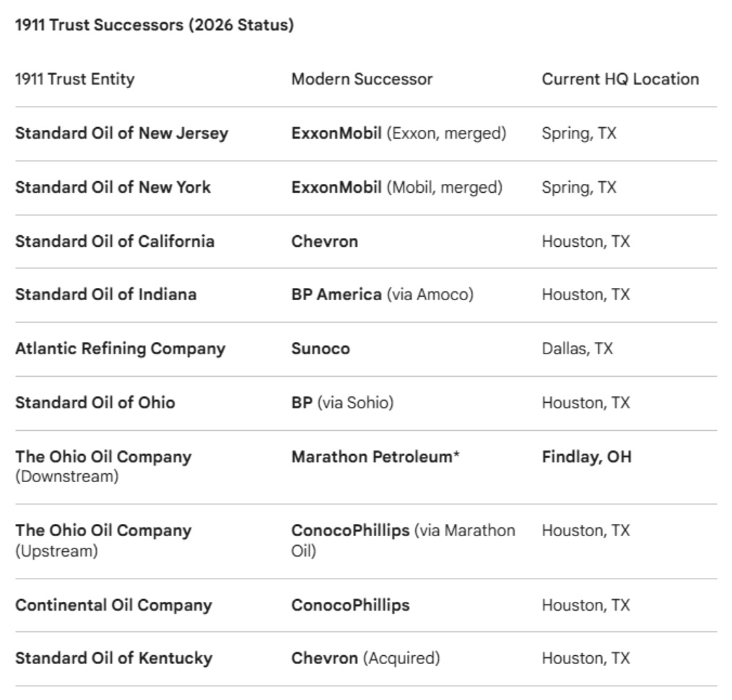The height and width of the screenshot is (700, 732).
Task: Select the "Sunoco" successor cell
Action: [x=321, y=349]
